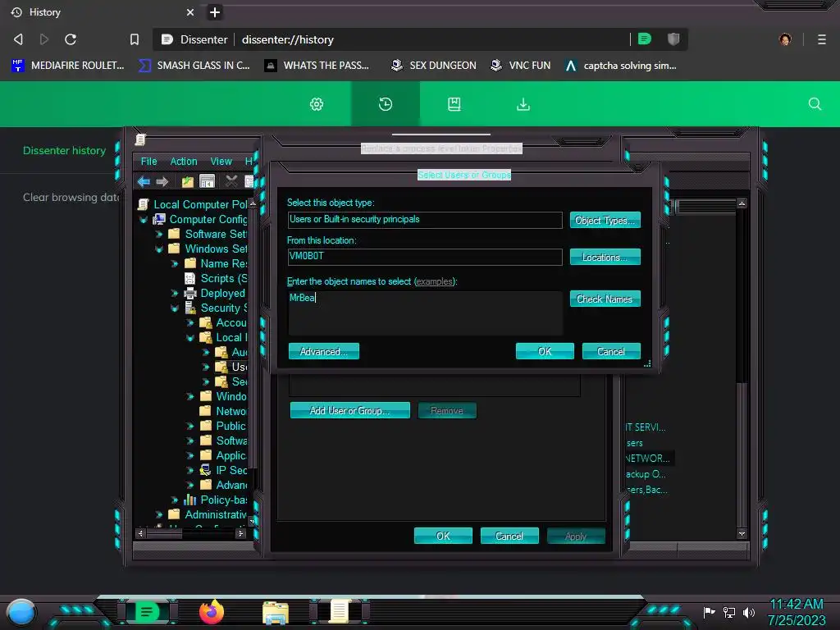Click the history search magnifier icon
Screen dimensions: 840x630
(x=815, y=104)
